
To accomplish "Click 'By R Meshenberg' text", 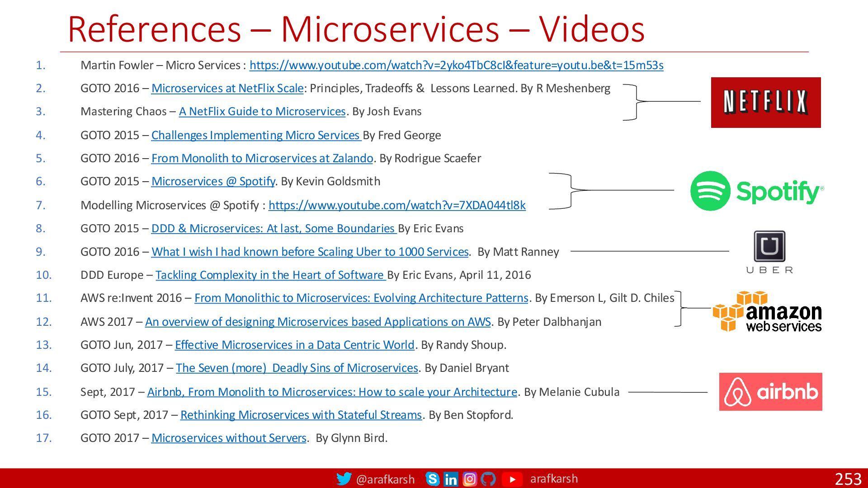I will pyautogui.click(x=565, y=88).
